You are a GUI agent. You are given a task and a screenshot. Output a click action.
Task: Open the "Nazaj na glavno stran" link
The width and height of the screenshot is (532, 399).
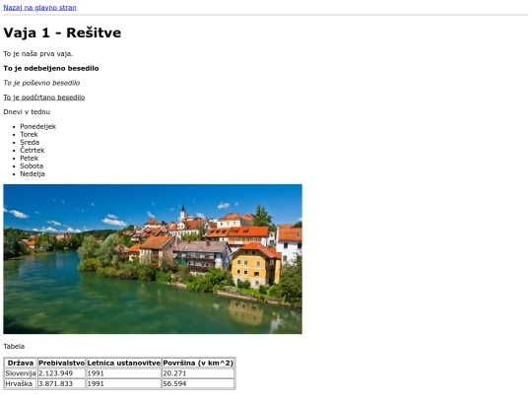click(x=39, y=8)
